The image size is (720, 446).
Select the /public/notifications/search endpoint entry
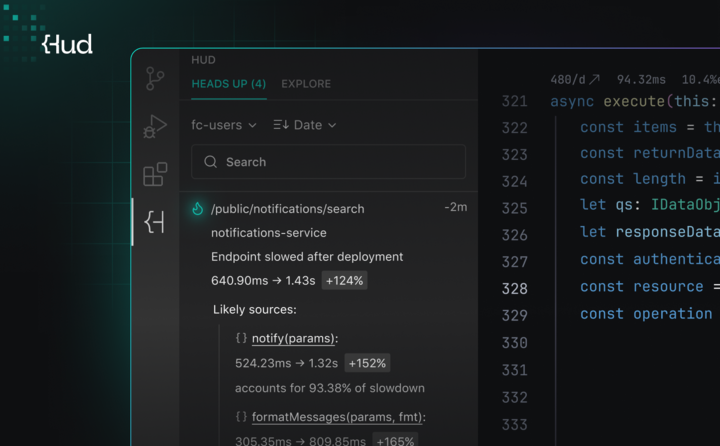[x=287, y=209]
